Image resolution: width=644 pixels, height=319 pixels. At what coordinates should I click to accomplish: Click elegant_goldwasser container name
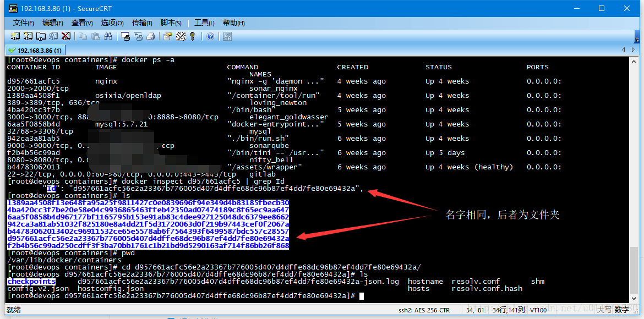tap(289, 117)
